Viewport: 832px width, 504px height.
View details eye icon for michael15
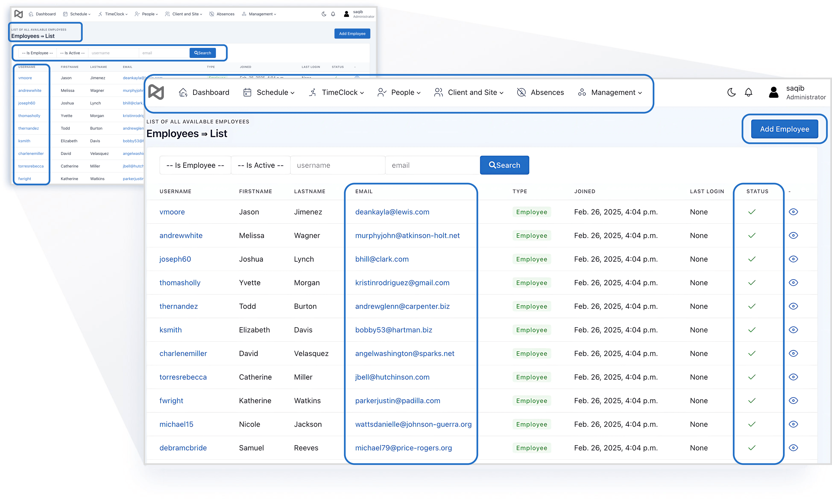(793, 424)
